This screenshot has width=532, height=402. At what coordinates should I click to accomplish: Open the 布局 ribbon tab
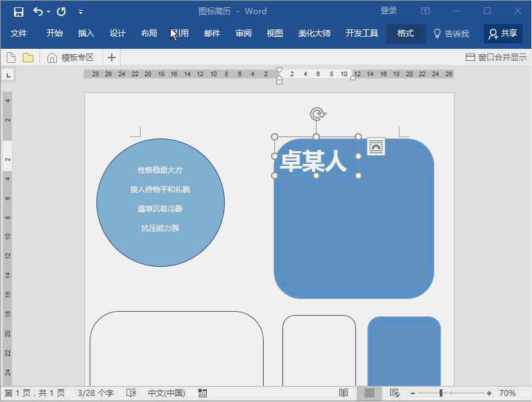point(149,33)
